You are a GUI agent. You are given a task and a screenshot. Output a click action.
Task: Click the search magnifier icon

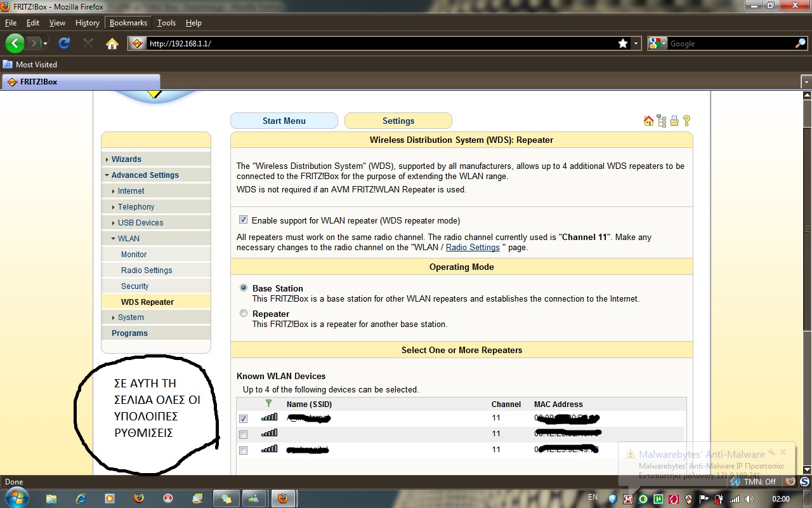pos(801,43)
